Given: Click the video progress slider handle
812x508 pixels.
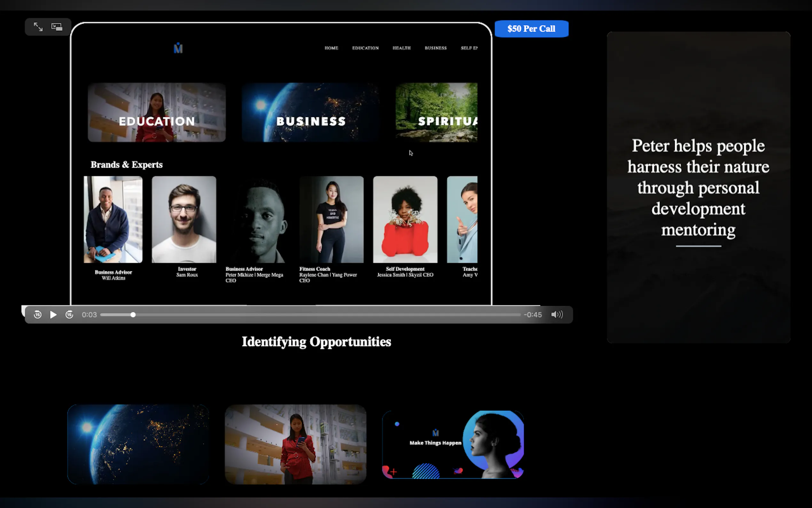Looking at the screenshot, I should click(133, 315).
